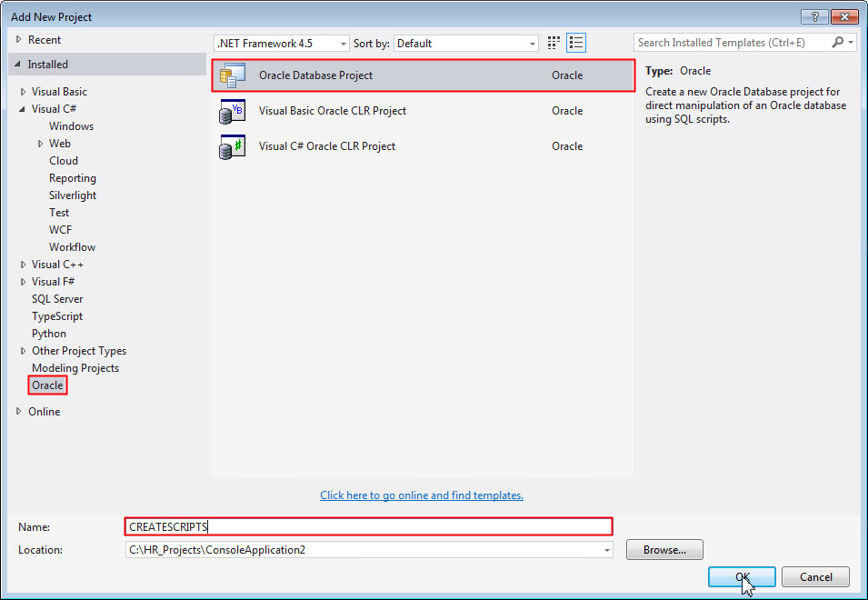Expand the Visual C++ node
This screenshot has height=600, width=868.
(22, 264)
